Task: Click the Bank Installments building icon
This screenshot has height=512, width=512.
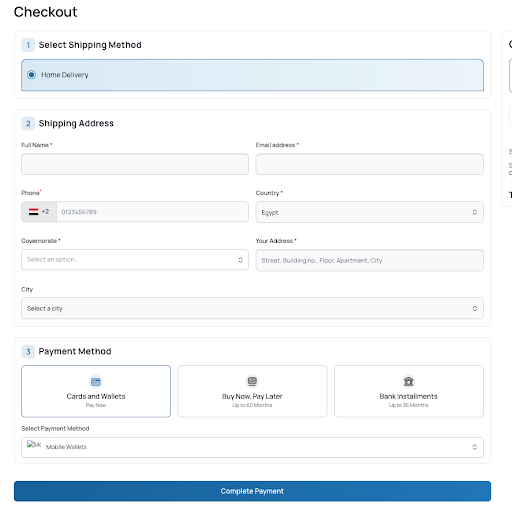Action: (409, 381)
